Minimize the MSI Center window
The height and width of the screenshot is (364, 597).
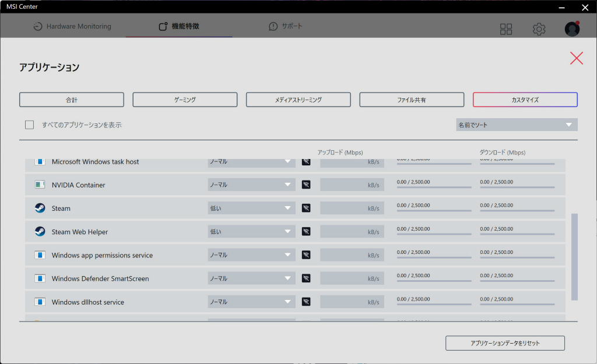(x=561, y=7)
